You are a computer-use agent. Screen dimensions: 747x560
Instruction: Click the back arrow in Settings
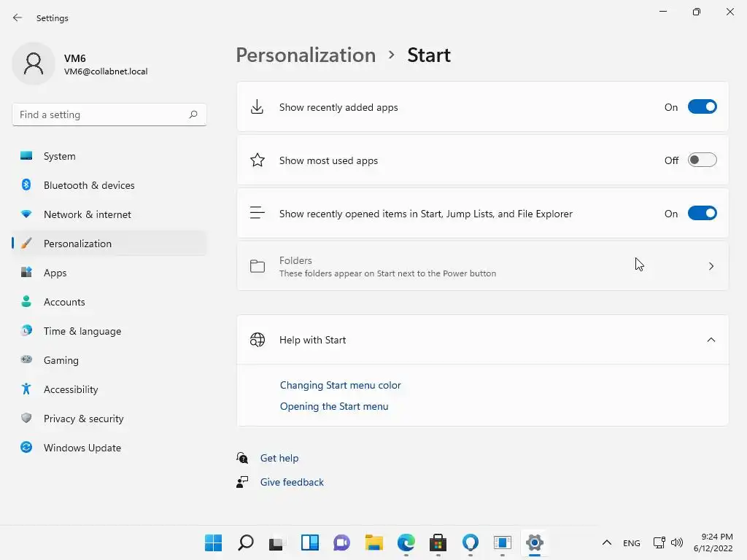coord(18,17)
